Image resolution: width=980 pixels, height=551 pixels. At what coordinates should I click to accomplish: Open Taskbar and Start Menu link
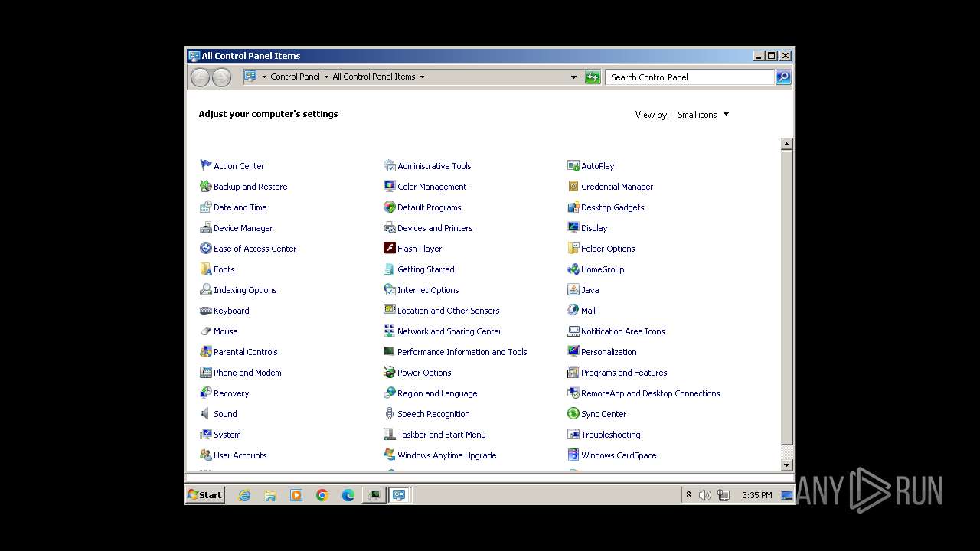[x=441, y=435]
